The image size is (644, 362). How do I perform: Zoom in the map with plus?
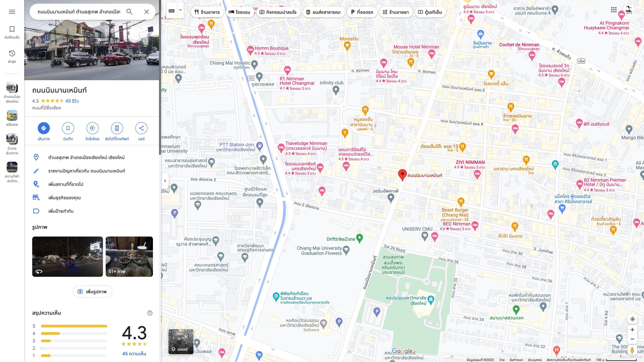(632, 330)
